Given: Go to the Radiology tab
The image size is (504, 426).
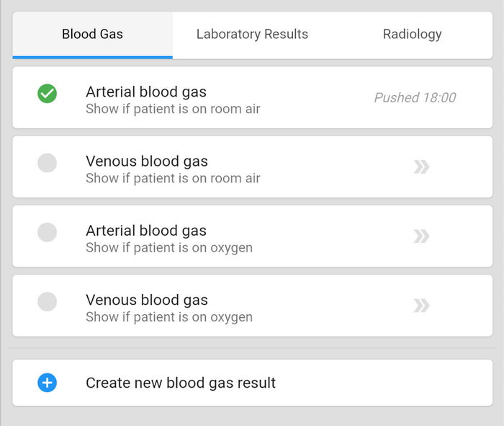Looking at the screenshot, I should click(412, 34).
